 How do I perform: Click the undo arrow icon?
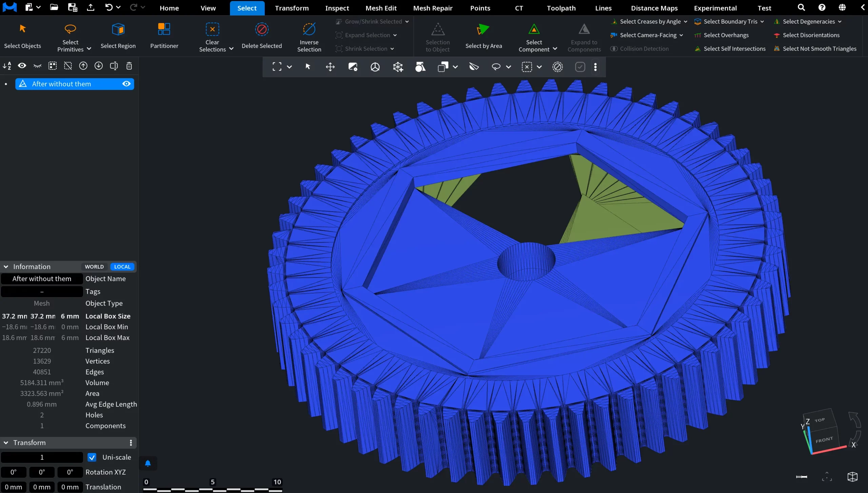click(x=108, y=7)
